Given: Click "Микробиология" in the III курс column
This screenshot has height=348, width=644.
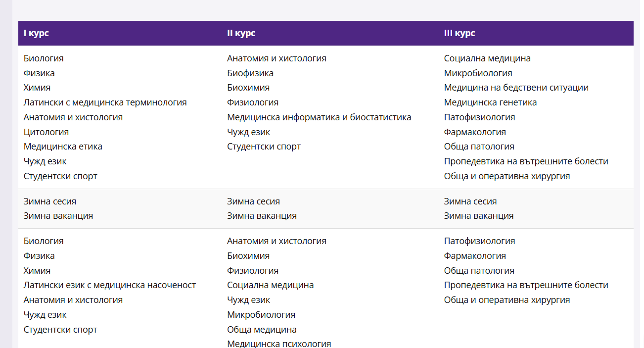Looking at the screenshot, I should pyautogui.click(x=478, y=73).
